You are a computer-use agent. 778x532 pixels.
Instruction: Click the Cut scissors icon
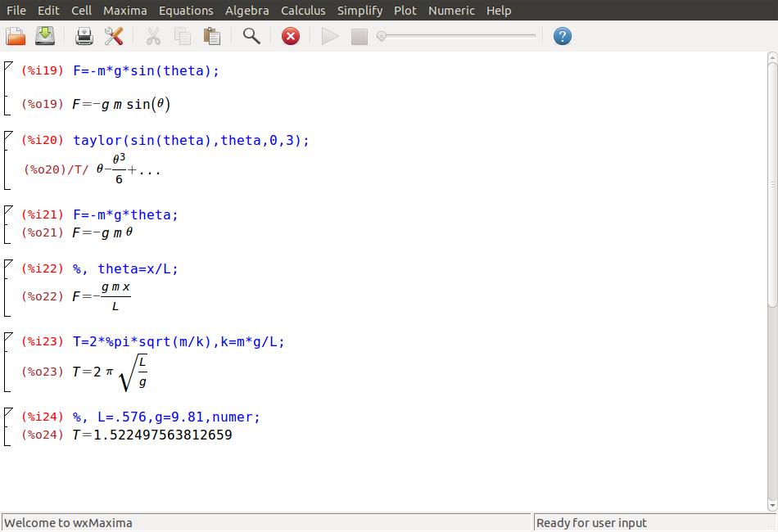click(x=153, y=36)
